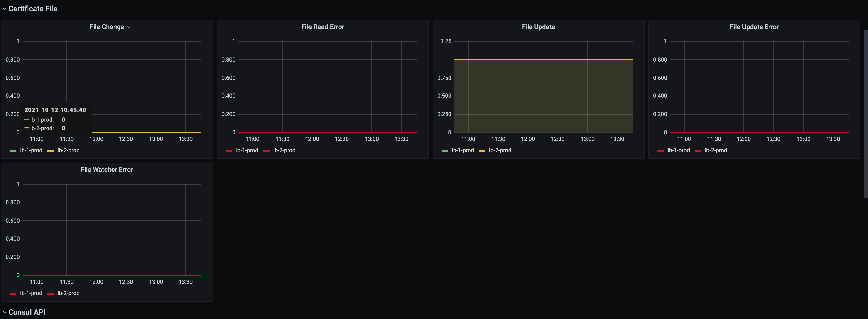Image resolution: width=868 pixels, height=319 pixels.
Task: Click yellow lb-2-prod color swatch in File Update
Action: [x=482, y=151]
